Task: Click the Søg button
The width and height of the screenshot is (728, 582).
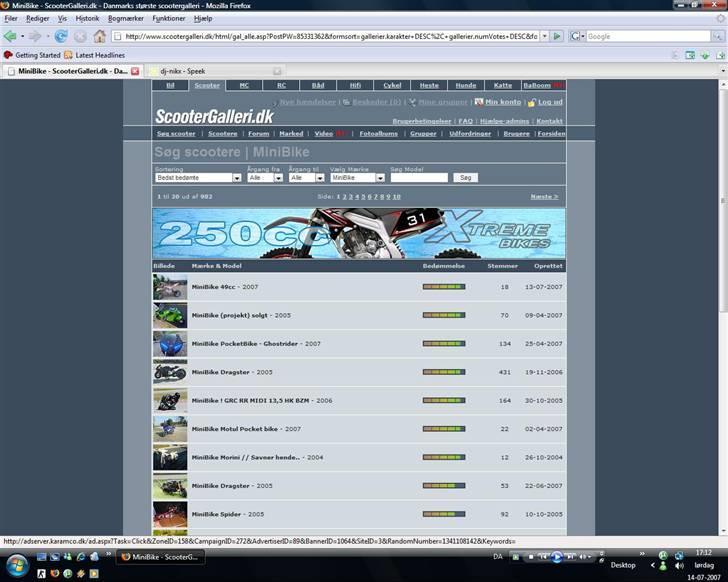Action: [466, 178]
